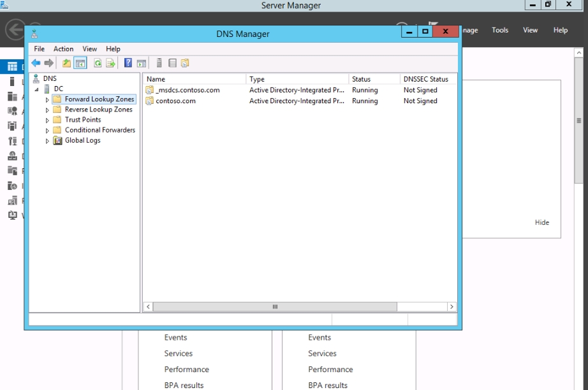Image resolution: width=588 pixels, height=390 pixels.
Task: Open the Action menu
Action: coord(63,49)
